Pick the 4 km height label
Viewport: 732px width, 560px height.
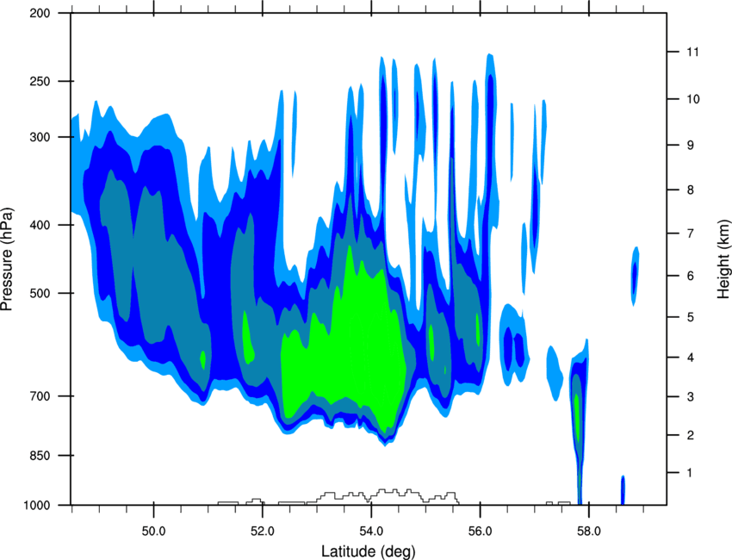click(691, 358)
